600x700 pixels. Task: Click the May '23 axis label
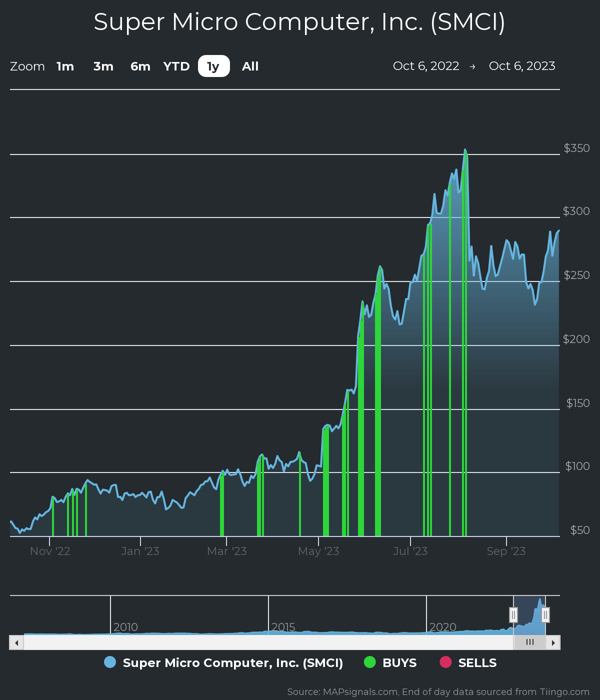pyautogui.click(x=318, y=551)
